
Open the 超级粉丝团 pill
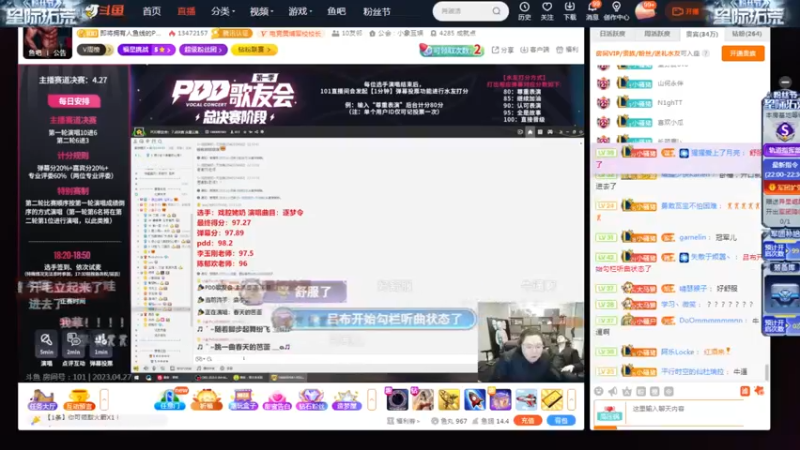[203, 49]
